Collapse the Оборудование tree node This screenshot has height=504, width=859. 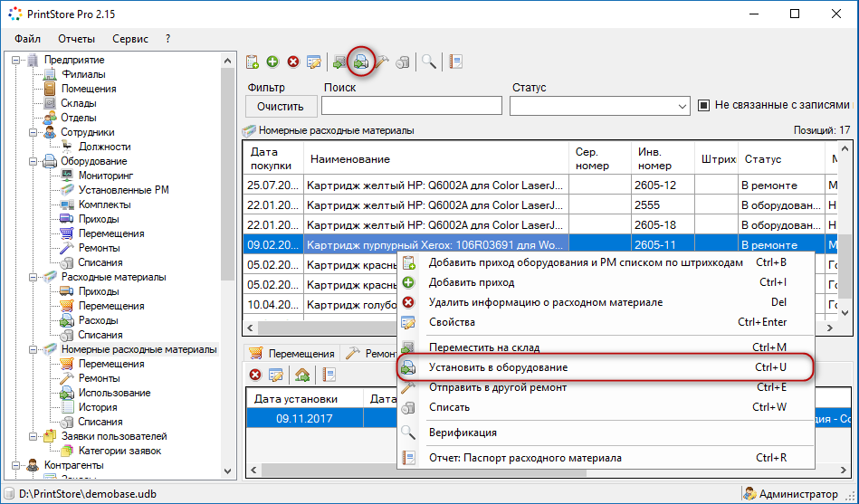pos(34,161)
